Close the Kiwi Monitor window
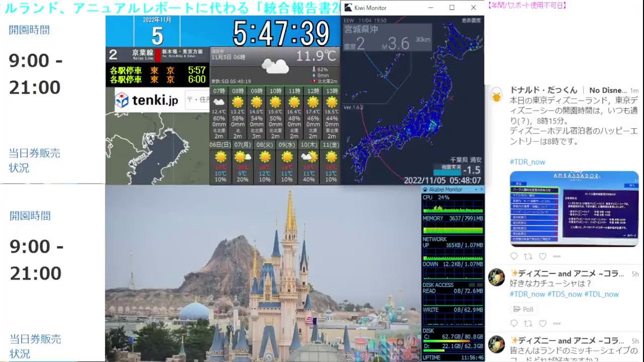This screenshot has width=644, height=362. [x=473, y=8]
